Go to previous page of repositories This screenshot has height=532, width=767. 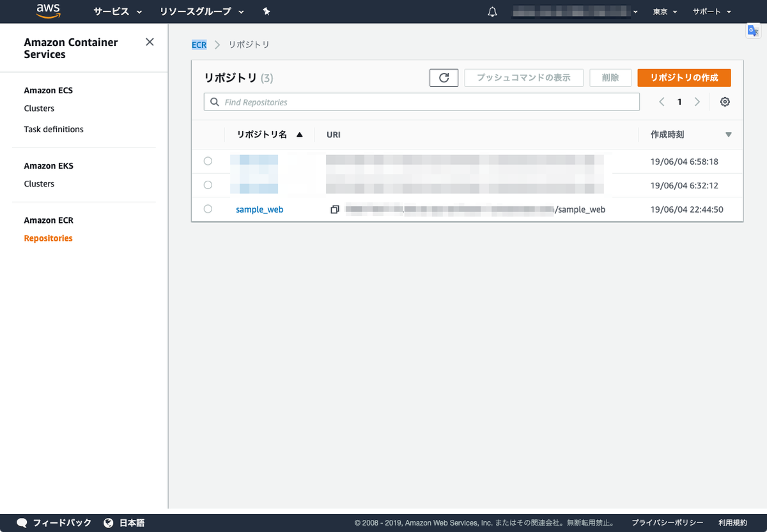pyautogui.click(x=662, y=102)
